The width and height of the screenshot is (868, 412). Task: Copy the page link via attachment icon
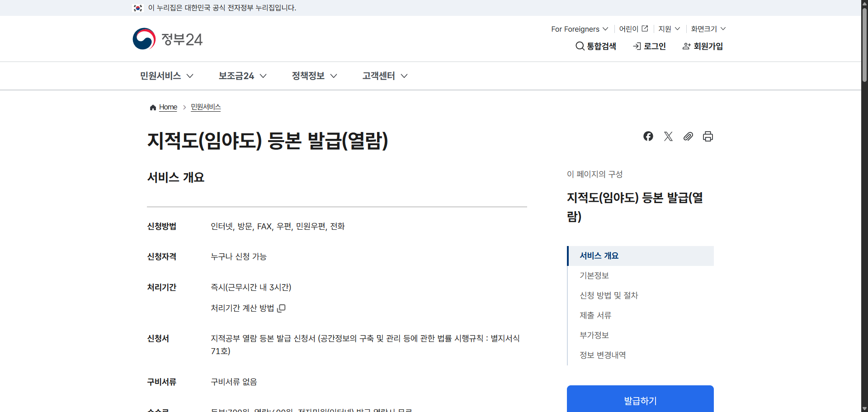688,136
